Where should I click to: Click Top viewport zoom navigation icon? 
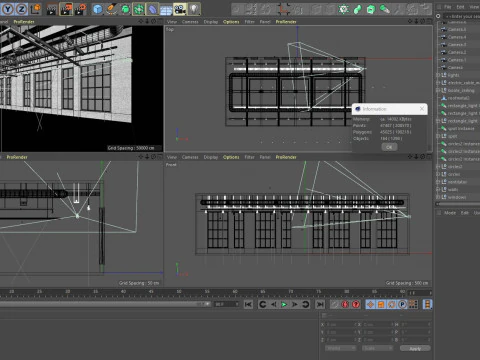[416, 21]
